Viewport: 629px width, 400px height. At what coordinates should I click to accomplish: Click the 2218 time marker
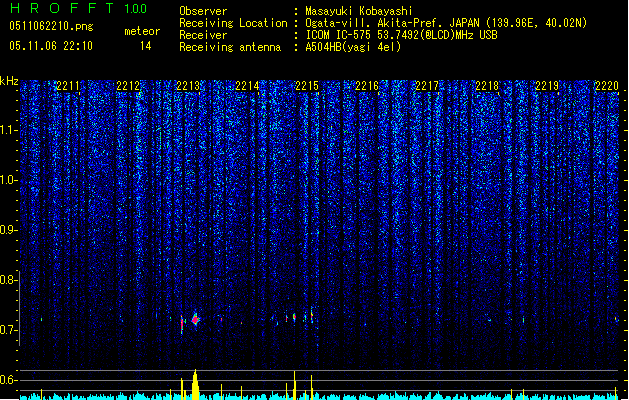[x=487, y=86]
